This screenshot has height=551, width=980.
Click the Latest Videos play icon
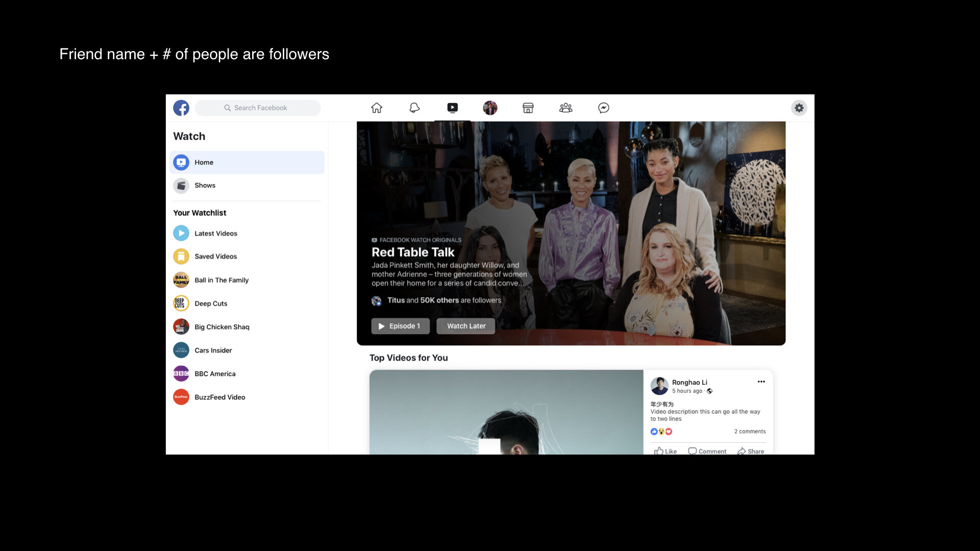[x=181, y=233]
